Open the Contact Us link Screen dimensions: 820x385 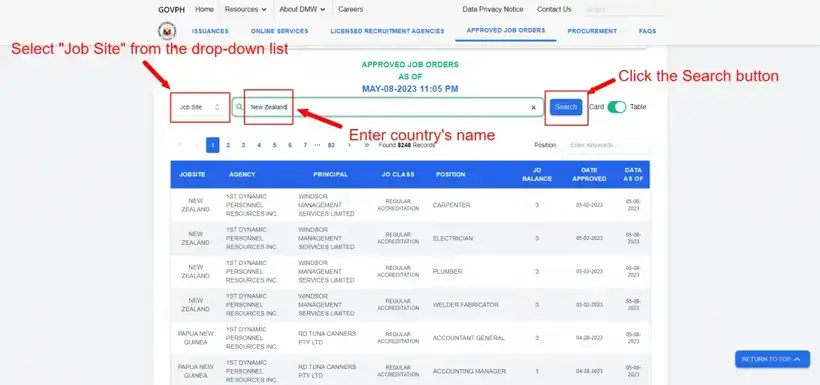point(554,9)
